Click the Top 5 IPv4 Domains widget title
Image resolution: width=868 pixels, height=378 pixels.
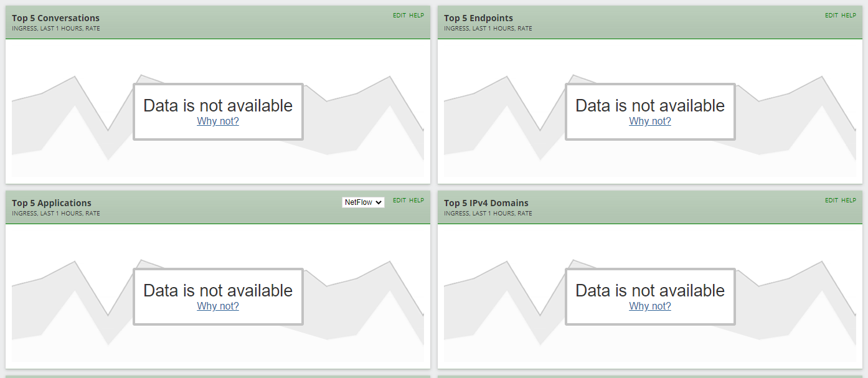point(485,202)
